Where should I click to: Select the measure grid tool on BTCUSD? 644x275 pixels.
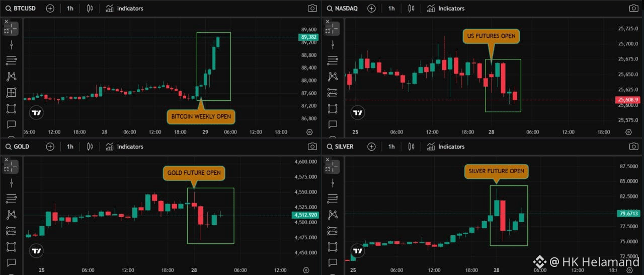coord(11,93)
